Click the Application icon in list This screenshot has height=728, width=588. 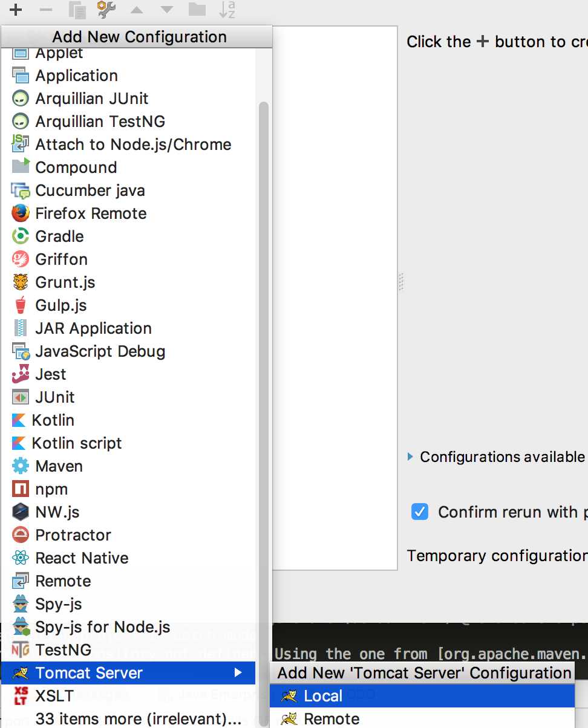coord(21,76)
